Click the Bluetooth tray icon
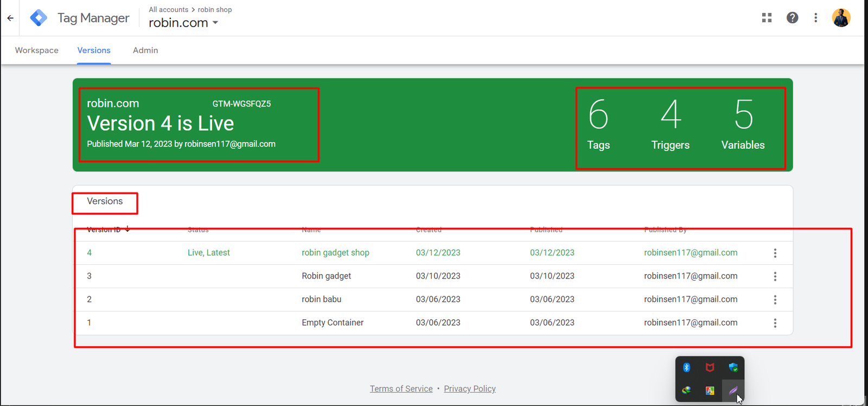 [x=686, y=367]
